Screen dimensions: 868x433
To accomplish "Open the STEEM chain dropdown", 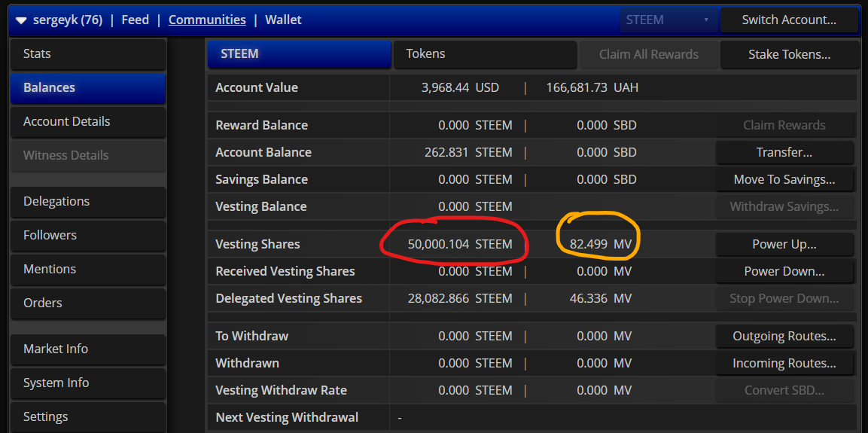I will (669, 20).
